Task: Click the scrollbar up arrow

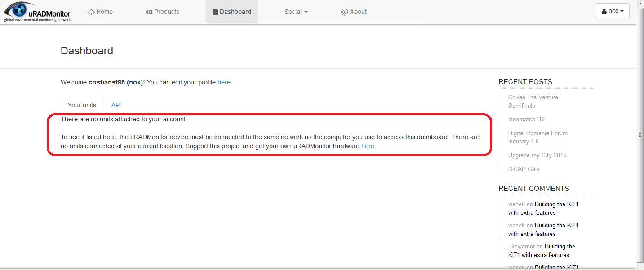Action: (640, 3)
